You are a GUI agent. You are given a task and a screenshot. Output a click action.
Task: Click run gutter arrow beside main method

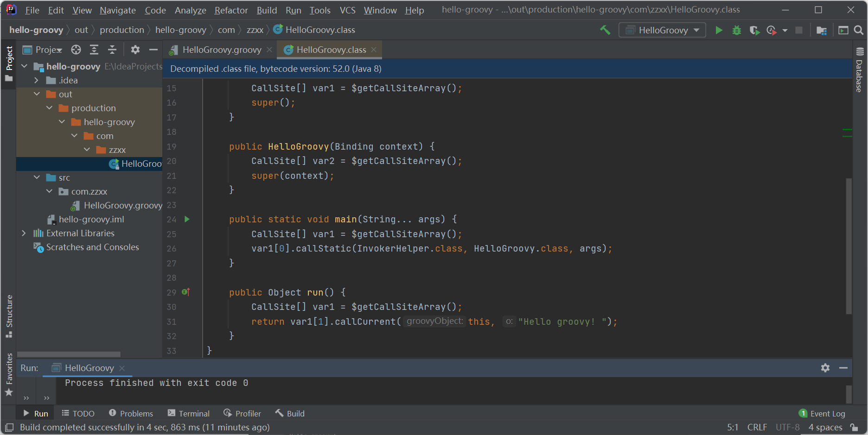point(187,219)
